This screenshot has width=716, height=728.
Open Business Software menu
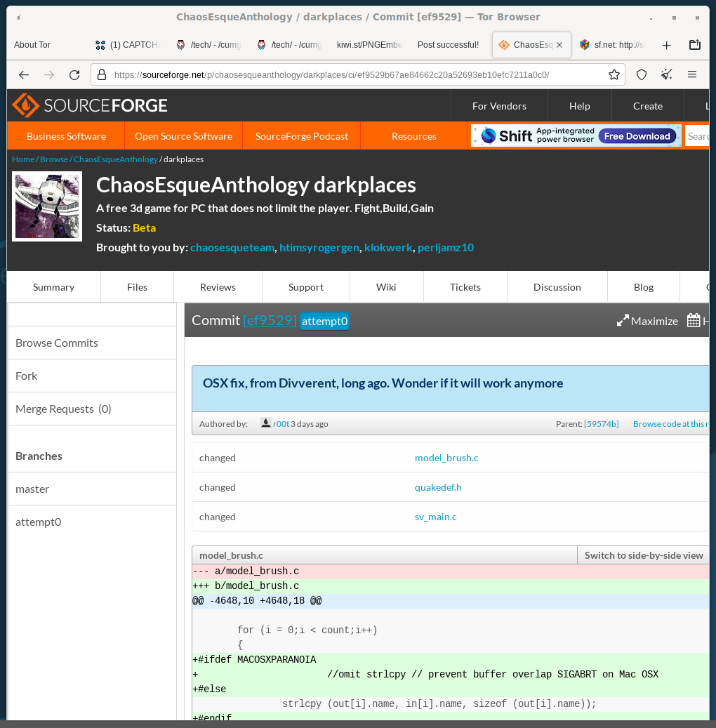67,136
